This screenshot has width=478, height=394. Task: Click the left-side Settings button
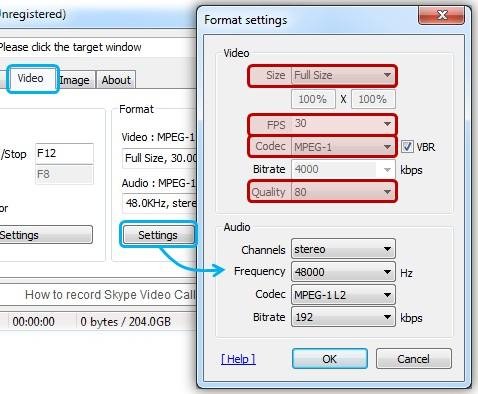tap(46, 235)
